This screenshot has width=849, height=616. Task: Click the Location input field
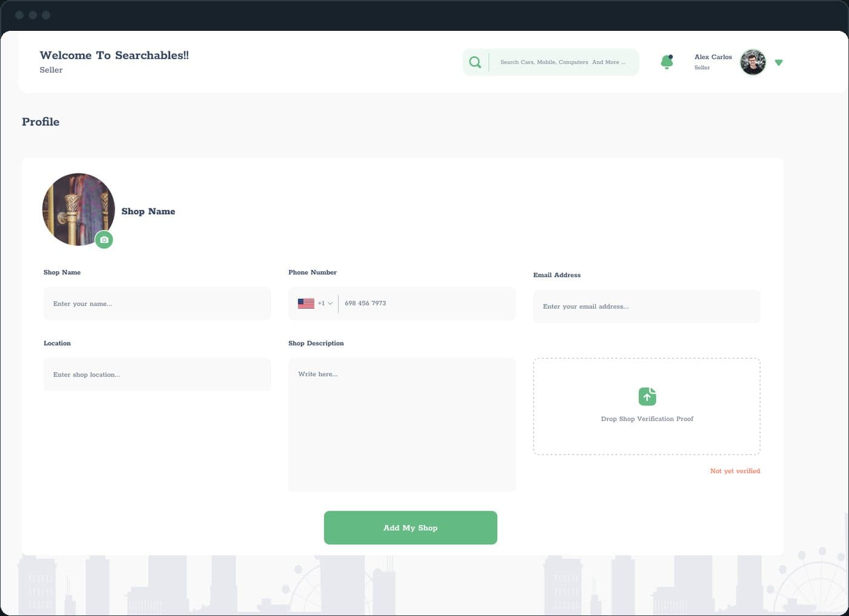[x=157, y=375]
